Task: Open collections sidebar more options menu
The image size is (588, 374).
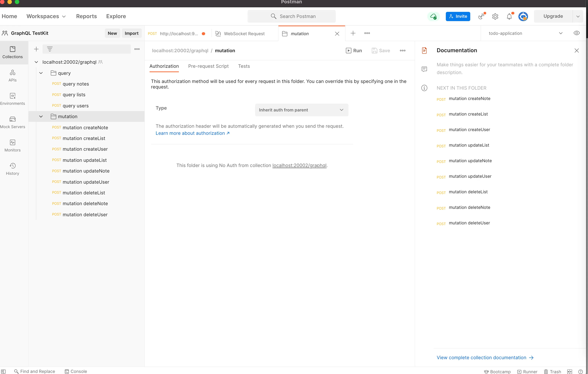Action: pyautogui.click(x=137, y=49)
